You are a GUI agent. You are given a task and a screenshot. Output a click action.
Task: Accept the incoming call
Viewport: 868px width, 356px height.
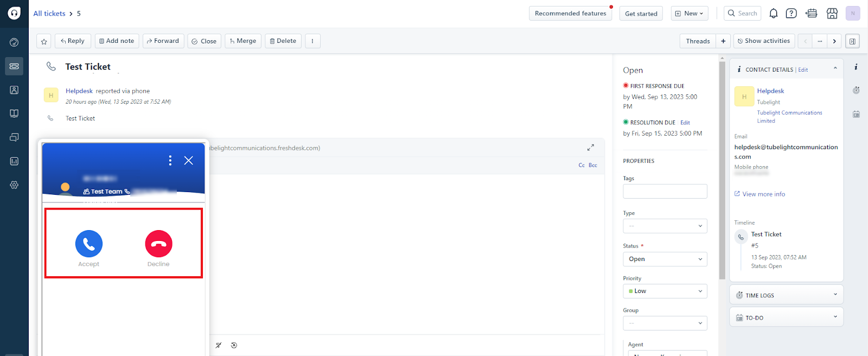[89, 244]
